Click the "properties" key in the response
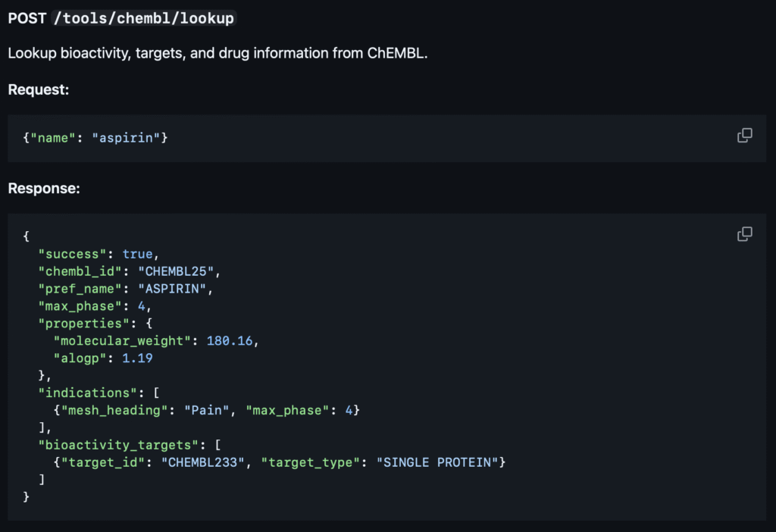This screenshot has height=532, width=776. click(x=80, y=324)
